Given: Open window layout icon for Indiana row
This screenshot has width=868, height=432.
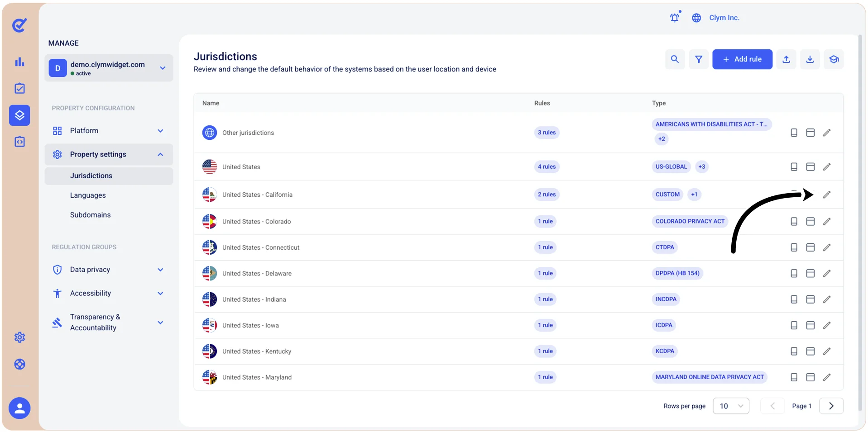Looking at the screenshot, I should coord(810,299).
